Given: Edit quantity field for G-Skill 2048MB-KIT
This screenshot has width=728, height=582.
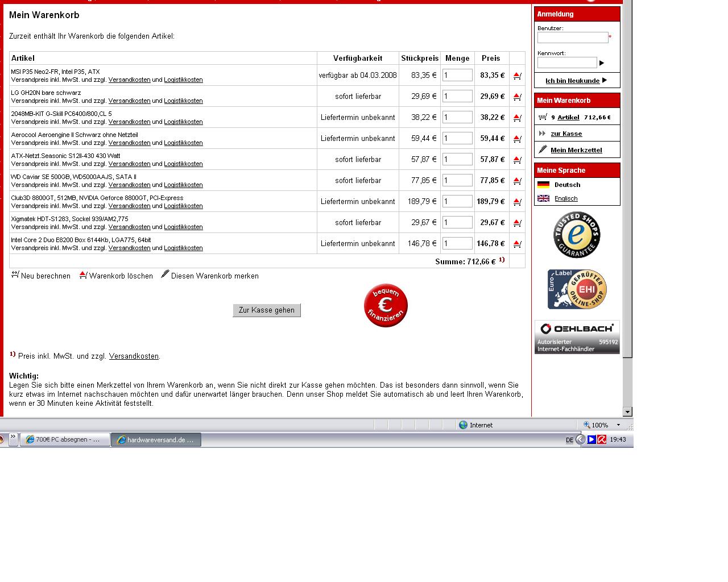Looking at the screenshot, I should click(x=457, y=117).
